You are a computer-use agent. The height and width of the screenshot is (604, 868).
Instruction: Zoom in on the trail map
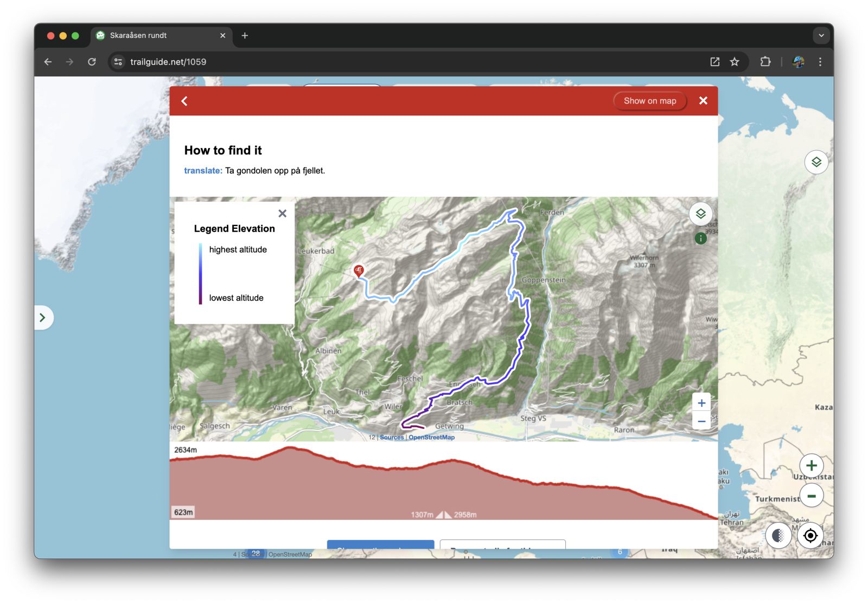[x=701, y=403]
